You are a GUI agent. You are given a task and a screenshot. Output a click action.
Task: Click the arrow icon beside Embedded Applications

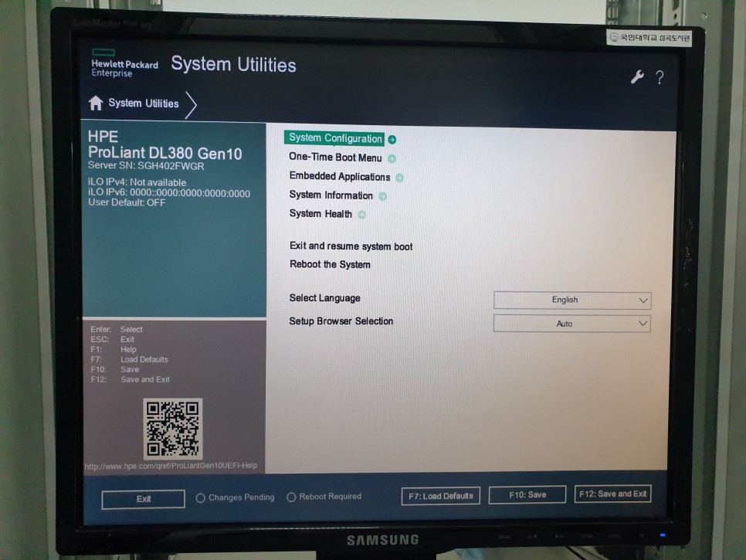400,178
